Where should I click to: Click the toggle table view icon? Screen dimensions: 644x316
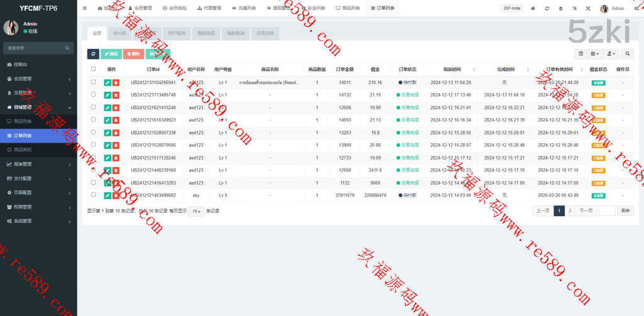(x=581, y=54)
